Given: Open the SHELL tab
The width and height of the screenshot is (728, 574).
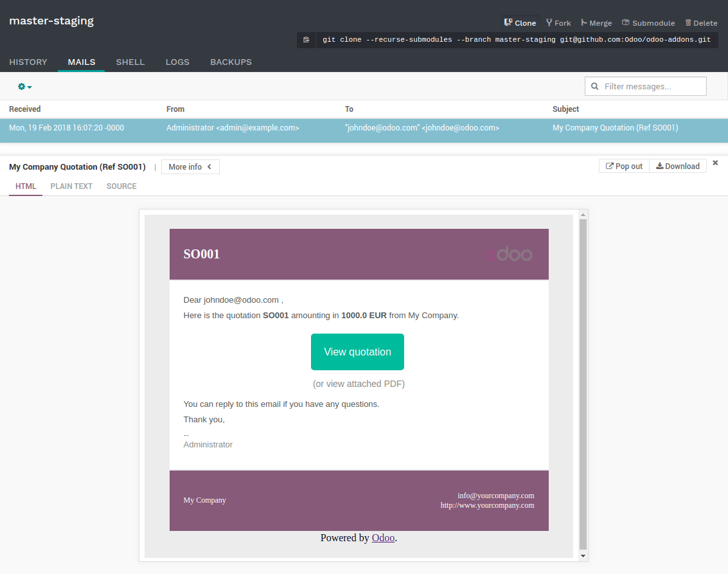Looking at the screenshot, I should [x=130, y=62].
